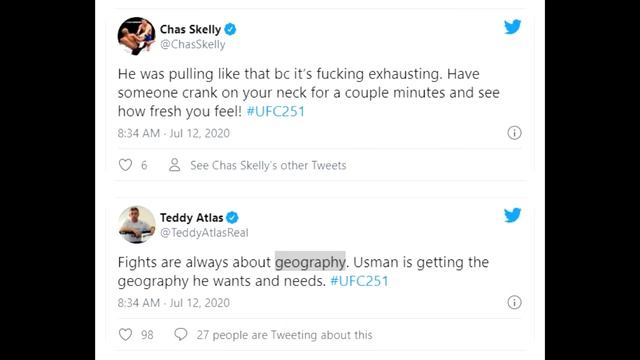The image size is (640, 360).
Task: Open Teddy Atlas's profile picture
Action: coord(137,224)
